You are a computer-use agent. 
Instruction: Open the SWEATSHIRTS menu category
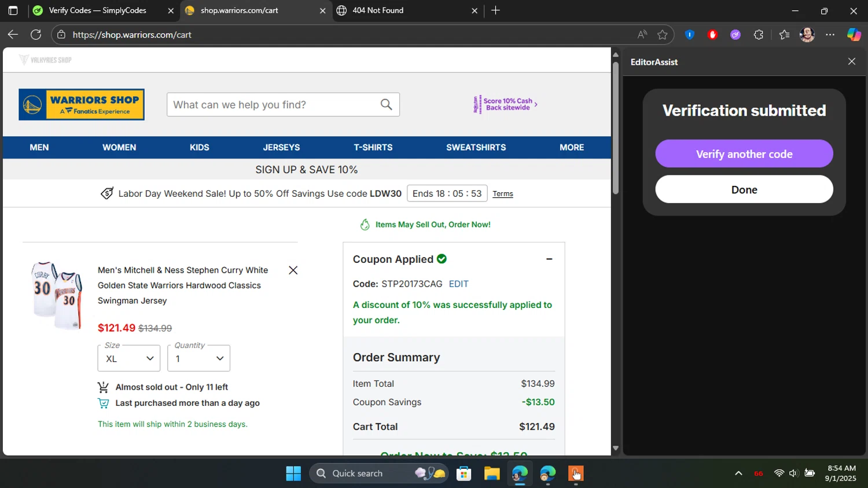coord(476,148)
